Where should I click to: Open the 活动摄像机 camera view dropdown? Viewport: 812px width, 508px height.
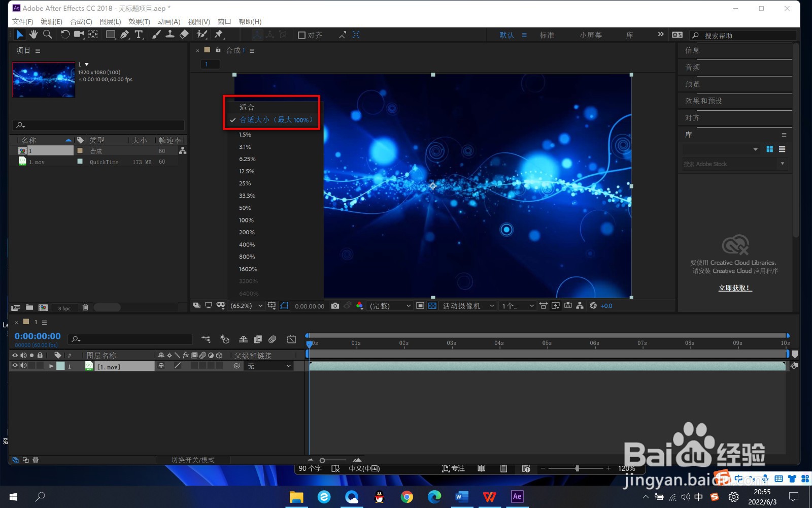point(468,306)
